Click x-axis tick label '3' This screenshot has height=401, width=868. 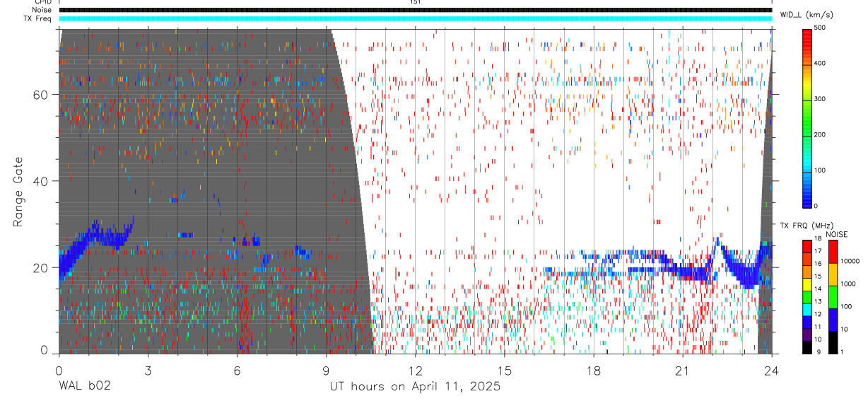click(x=148, y=371)
